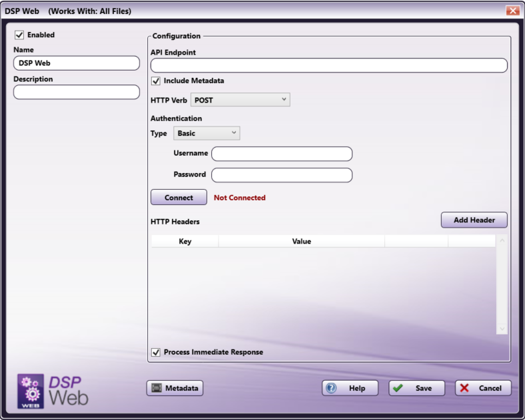
Task: Open the HTTP Verb dropdown
Action: point(240,100)
